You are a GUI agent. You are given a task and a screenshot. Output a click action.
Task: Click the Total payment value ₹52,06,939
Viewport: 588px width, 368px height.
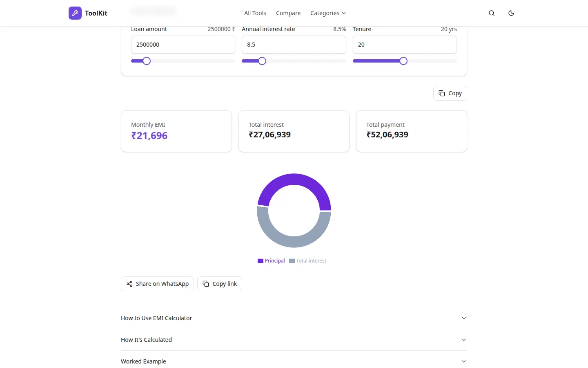click(388, 135)
